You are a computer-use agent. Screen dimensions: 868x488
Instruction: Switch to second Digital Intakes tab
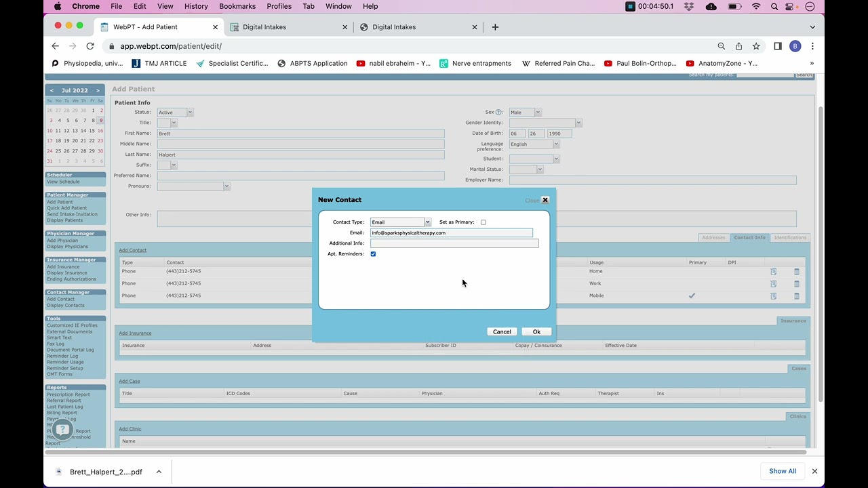[x=418, y=27]
